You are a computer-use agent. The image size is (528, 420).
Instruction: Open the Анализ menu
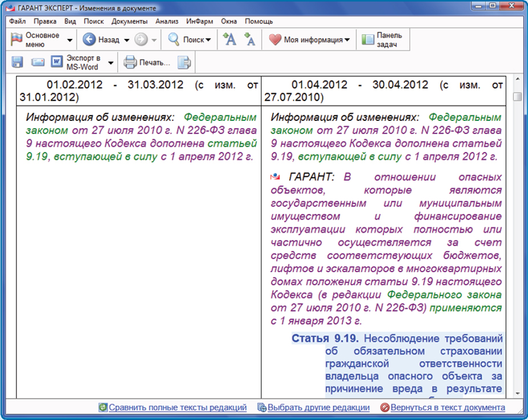(x=167, y=21)
